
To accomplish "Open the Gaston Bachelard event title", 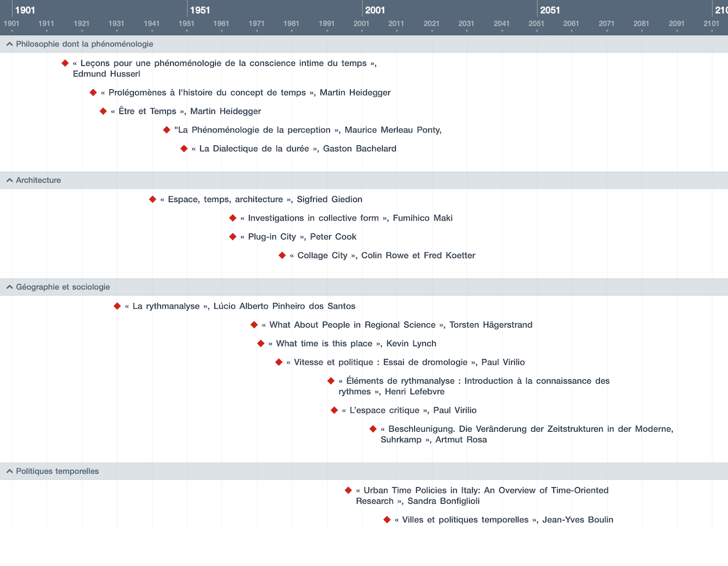I will [294, 148].
